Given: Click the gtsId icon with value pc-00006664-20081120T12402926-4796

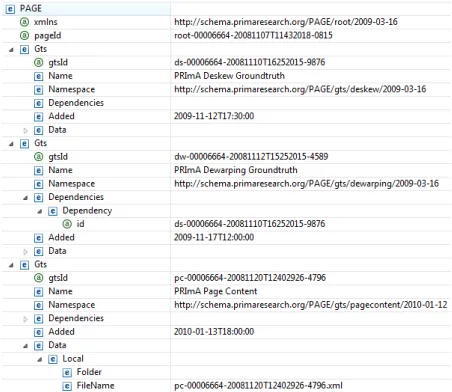Looking at the screenshot, I should point(39,278).
